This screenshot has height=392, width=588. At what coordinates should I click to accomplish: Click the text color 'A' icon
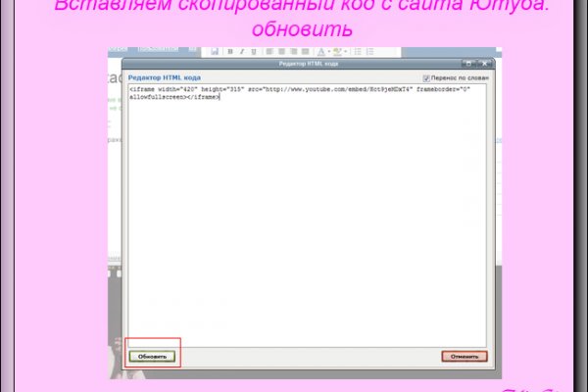click(x=320, y=51)
